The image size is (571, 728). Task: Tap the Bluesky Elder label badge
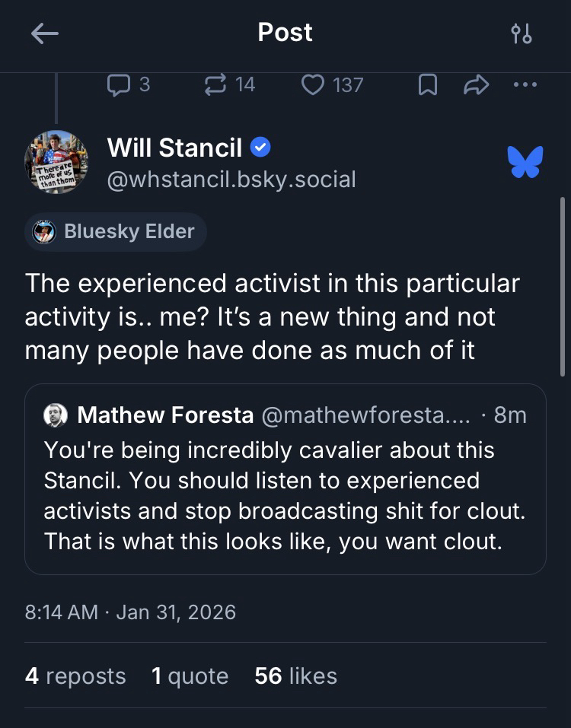click(116, 231)
